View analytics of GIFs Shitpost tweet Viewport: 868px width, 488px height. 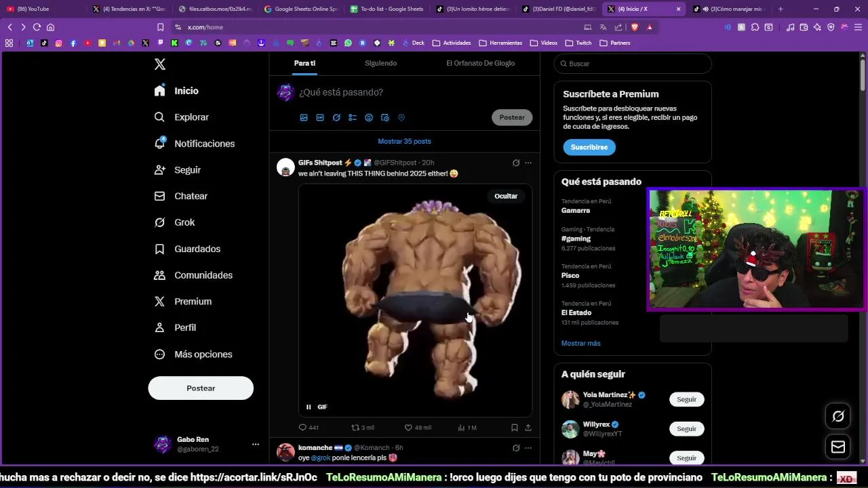[x=467, y=428]
